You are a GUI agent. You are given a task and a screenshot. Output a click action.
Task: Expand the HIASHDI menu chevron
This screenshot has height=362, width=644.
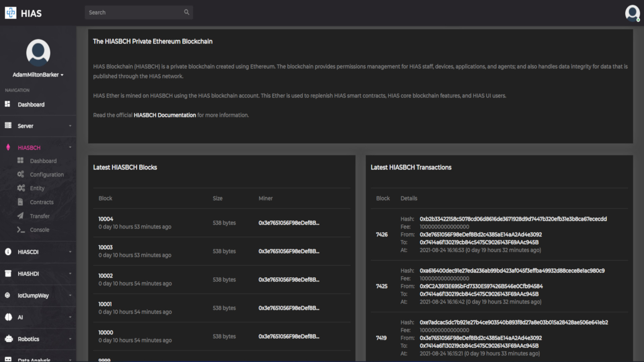tap(70, 274)
